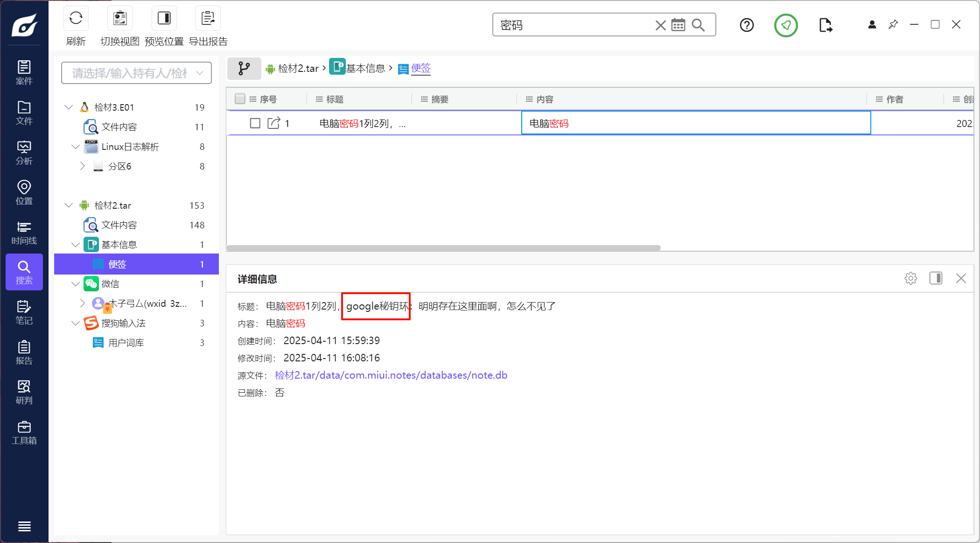This screenshot has width=980, height=543.
Task: Select the 电脑密码 content cell in row 1
Action: [696, 123]
